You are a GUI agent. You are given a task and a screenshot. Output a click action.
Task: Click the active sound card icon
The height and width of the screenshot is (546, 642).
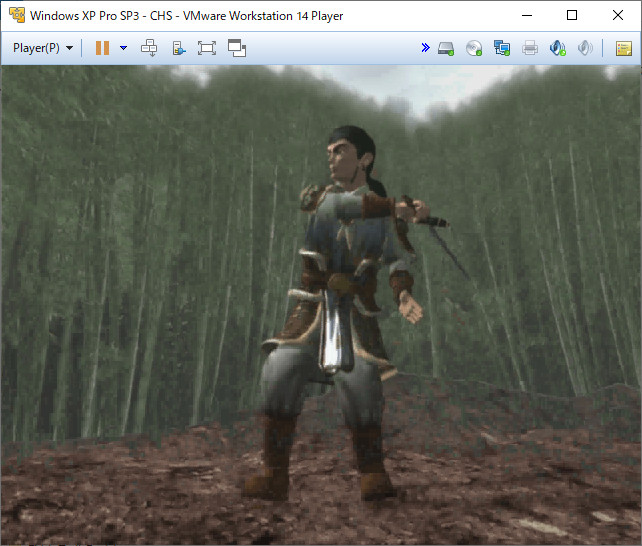click(558, 48)
